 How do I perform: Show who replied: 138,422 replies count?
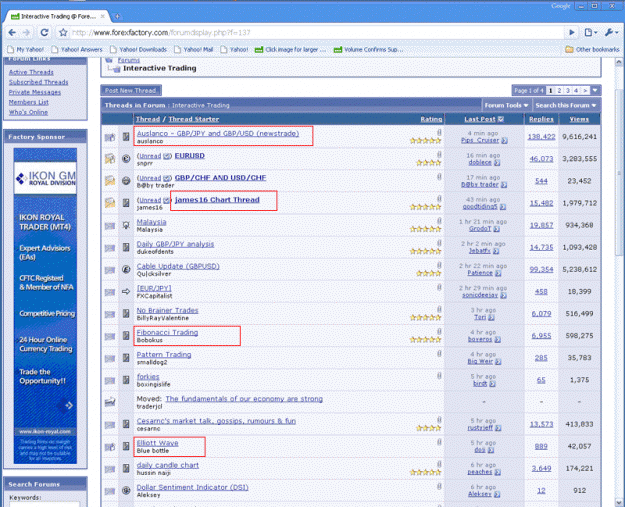pyautogui.click(x=541, y=137)
